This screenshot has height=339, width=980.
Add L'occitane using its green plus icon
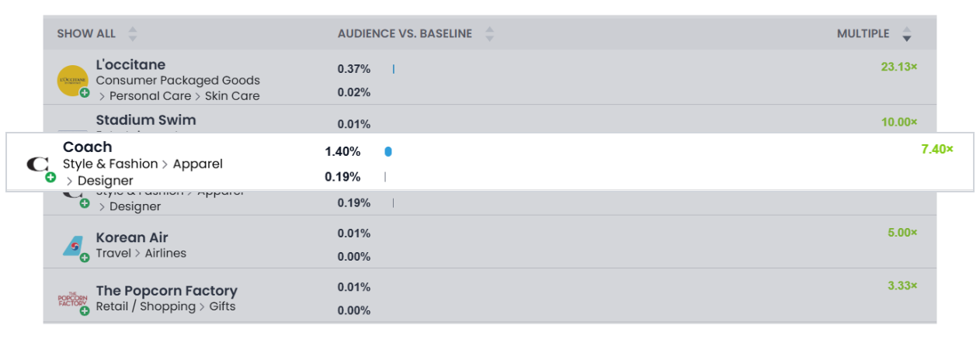tap(85, 93)
